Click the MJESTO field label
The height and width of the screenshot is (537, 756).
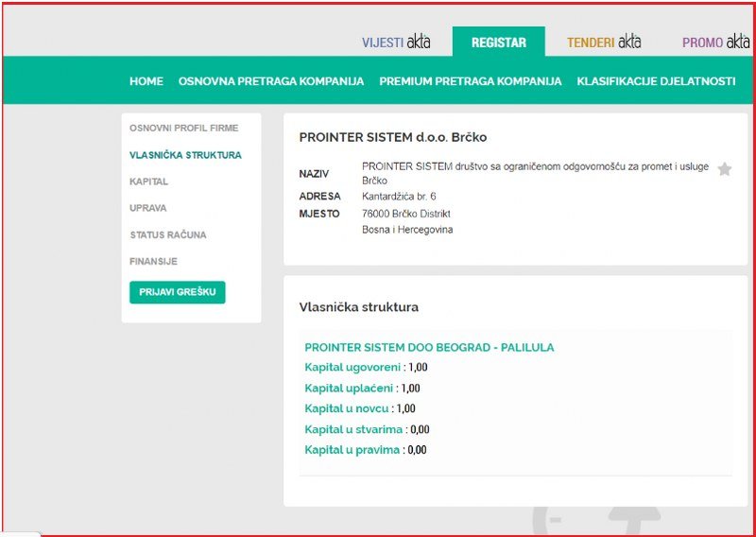[319, 214]
